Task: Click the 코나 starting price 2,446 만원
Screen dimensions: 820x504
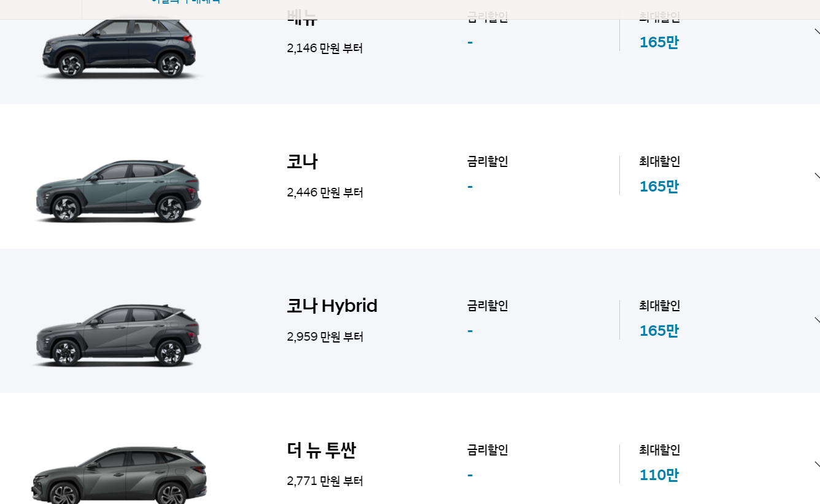Action: 324,192
